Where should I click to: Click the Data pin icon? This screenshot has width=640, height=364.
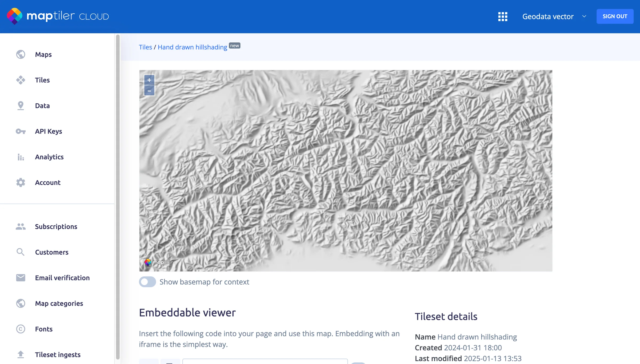21,106
